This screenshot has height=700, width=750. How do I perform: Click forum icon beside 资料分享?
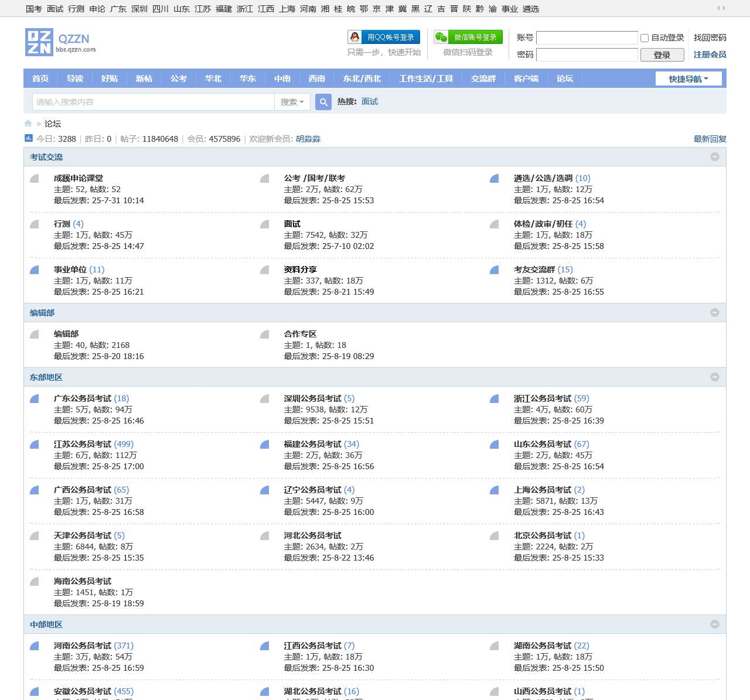[x=265, y=270]
